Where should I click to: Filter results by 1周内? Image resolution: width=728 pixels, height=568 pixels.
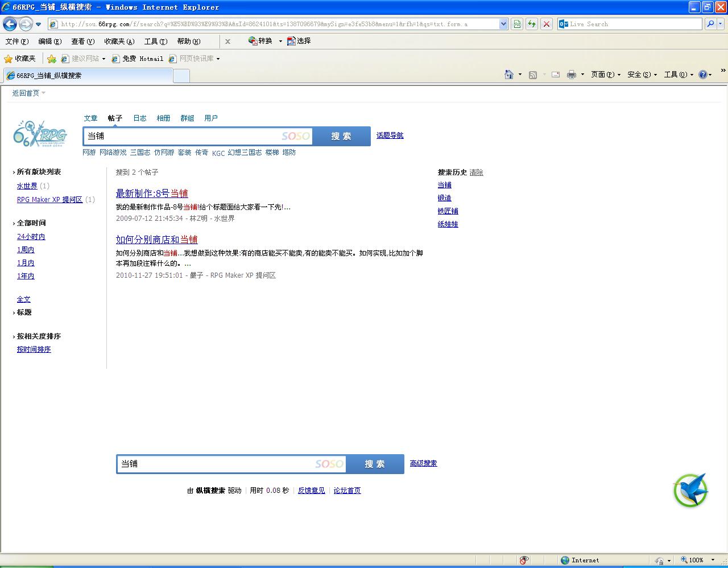[26, 250]
